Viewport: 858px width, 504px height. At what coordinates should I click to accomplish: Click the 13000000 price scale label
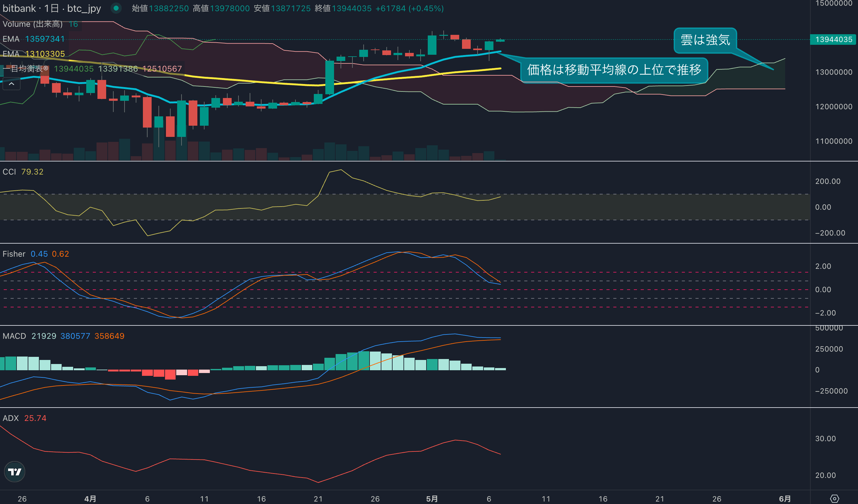click(833, 72)
